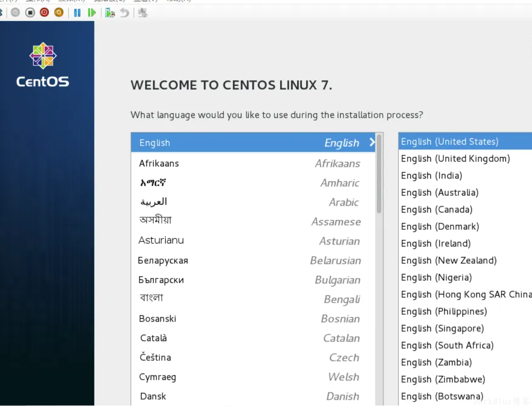Pause the virtual machine
The image size is (532, 406).
pos(77,13)
